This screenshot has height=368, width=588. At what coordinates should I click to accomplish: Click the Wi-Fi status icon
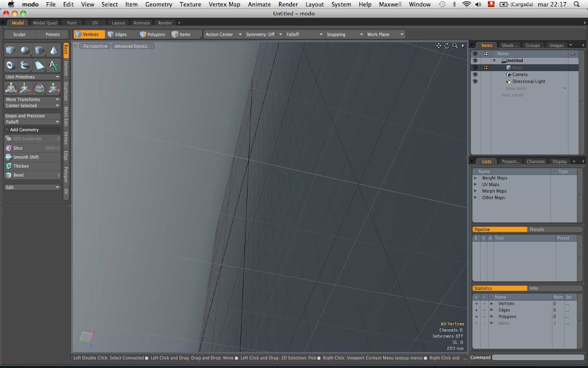point(467,5)
